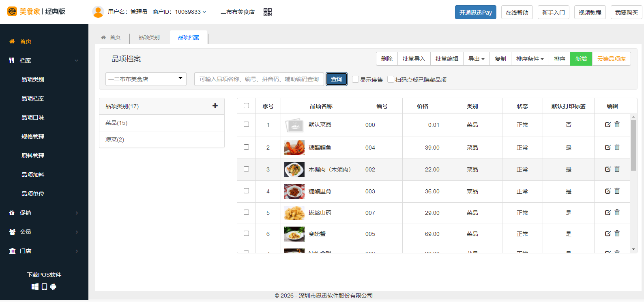Edit the 木樨肉 row

coord(608,169)
